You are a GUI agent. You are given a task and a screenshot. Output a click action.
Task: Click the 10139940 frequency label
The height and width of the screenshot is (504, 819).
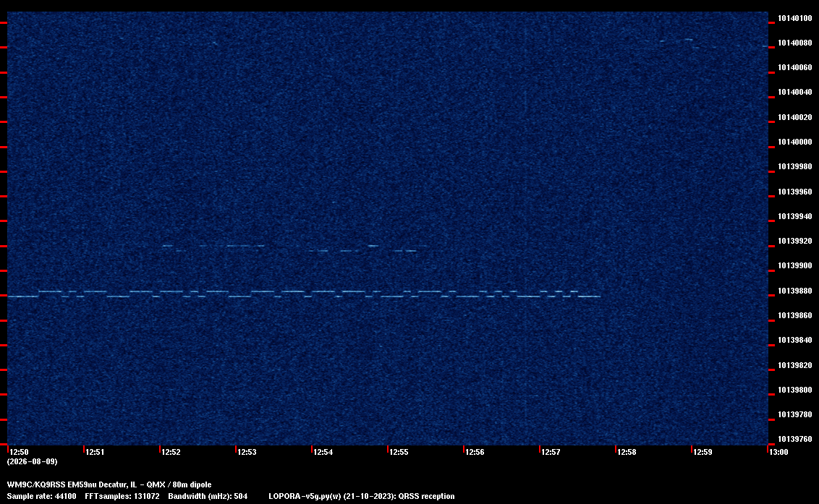click(x=795, y=216)
